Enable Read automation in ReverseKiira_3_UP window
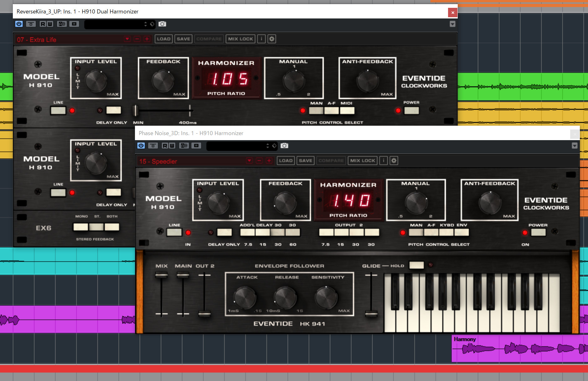The image size is (588, 381). click(x=43, y=24)
